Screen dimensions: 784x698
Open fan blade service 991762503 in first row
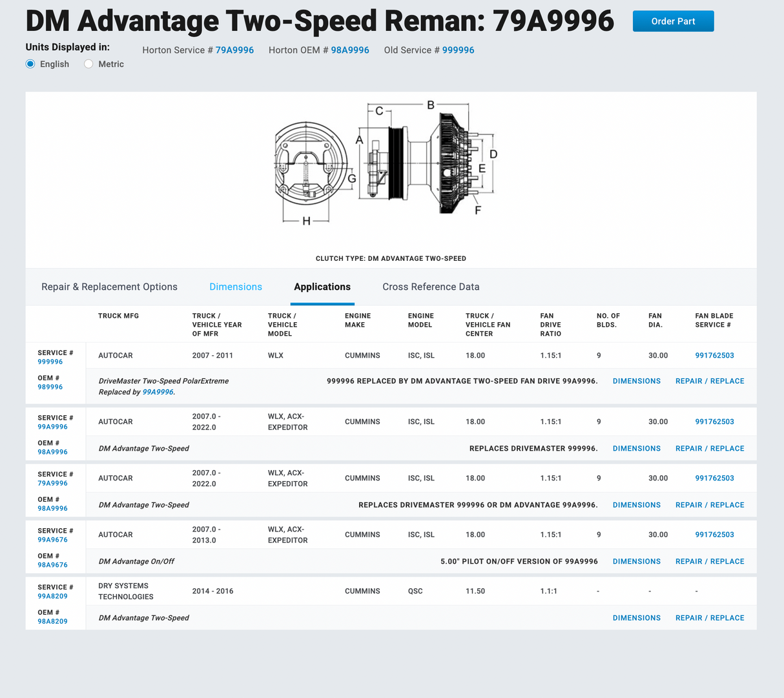click(714, 356)
